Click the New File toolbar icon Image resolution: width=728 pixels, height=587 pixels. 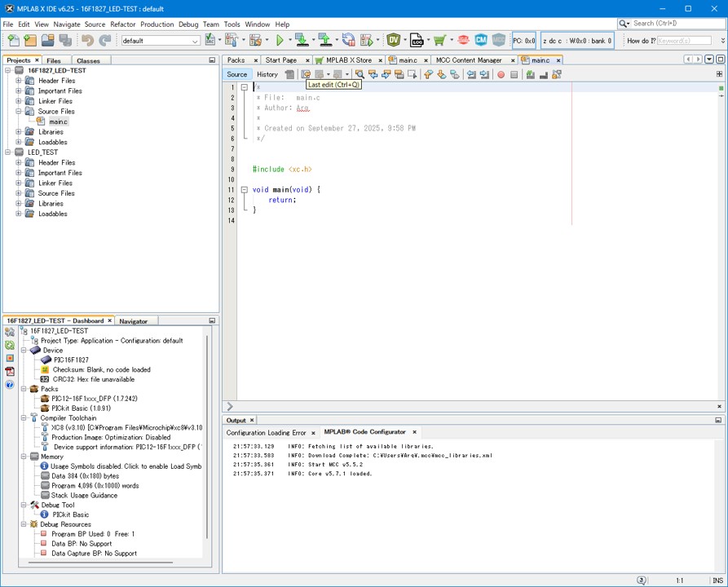click(11, 40)
